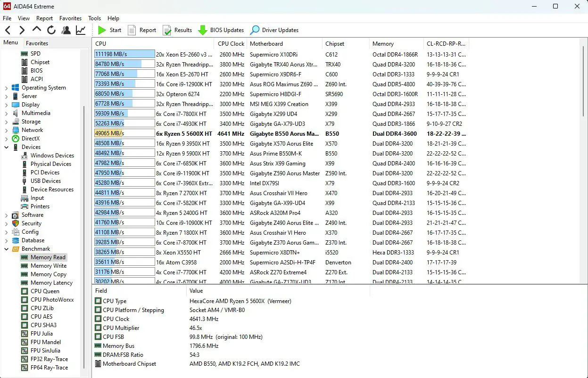Sort by the Motherboard column header
Screen dimensions: 588x378
(x=285, y=44)
